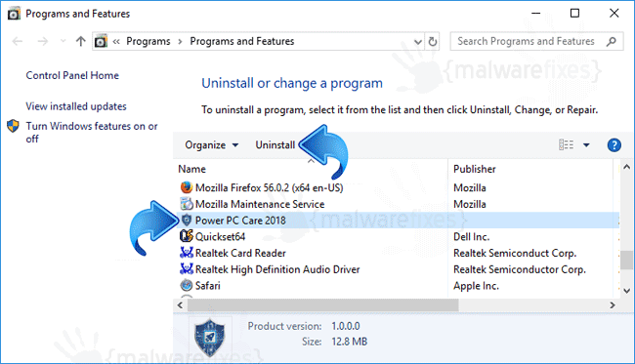Expand the address bar history dropdown
635x364 pixels.
tap(418, 42)
